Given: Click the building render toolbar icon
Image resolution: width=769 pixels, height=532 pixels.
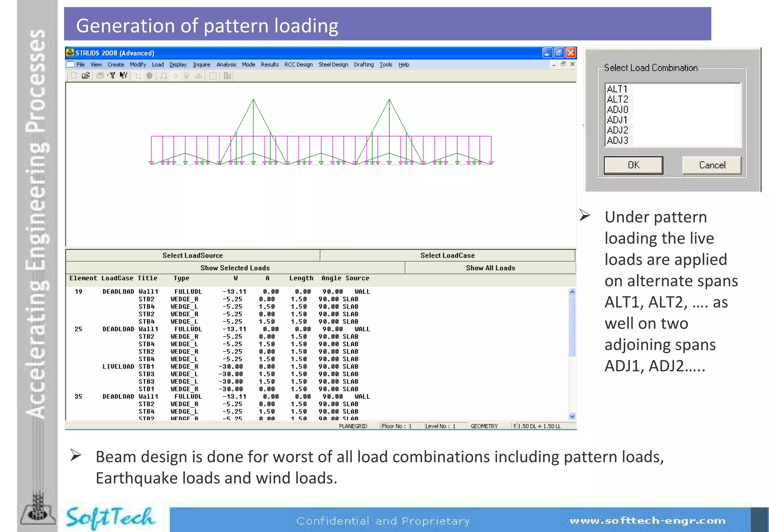Looking at the screenshot, I should pos(227,76).
